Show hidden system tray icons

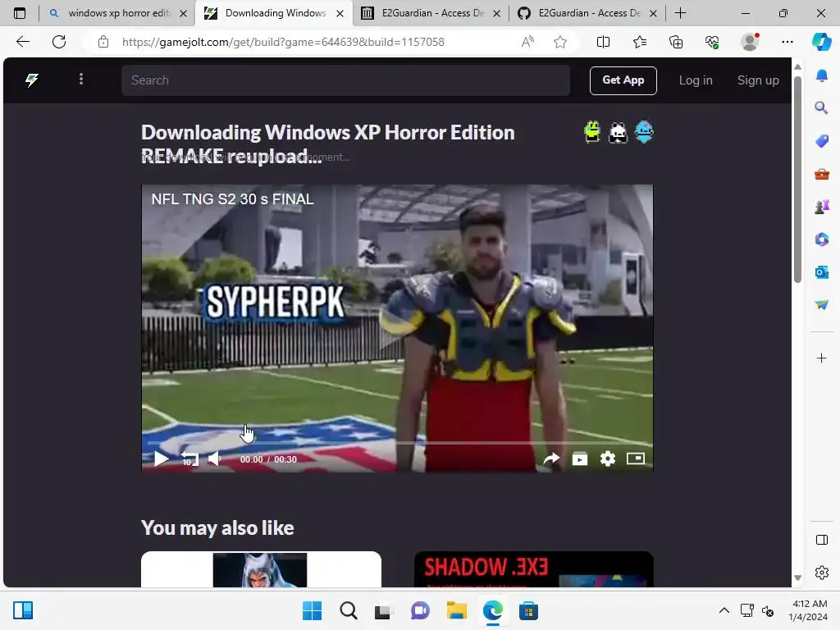click(724, 610)
